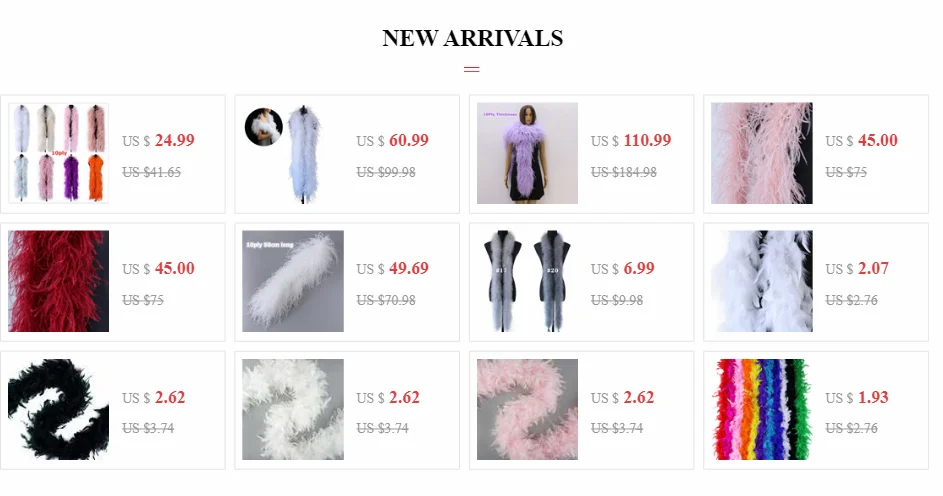Click the US $1.93 price link

click(x=857, y=397)
